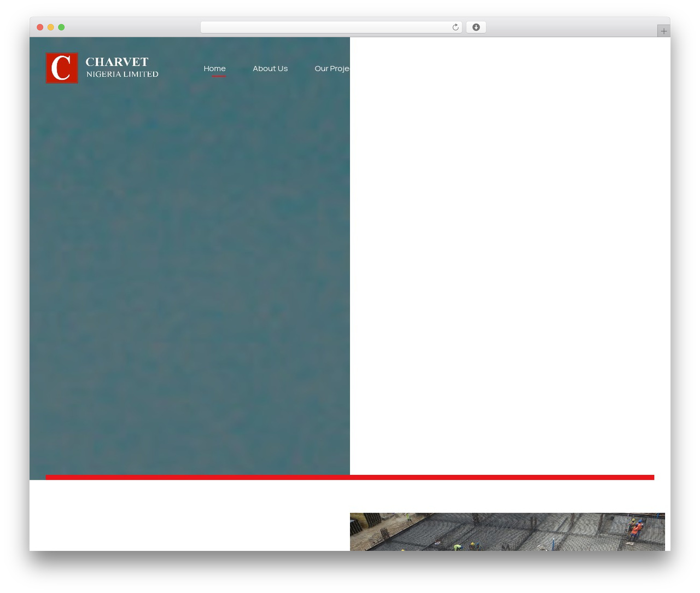Maximize the window with the green button

(61, 27)
